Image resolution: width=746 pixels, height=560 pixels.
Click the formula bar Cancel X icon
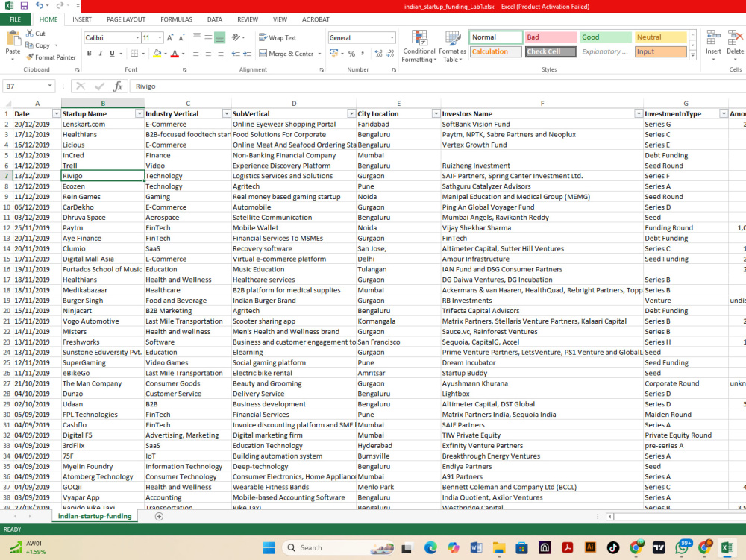click(x=81, y=86)
